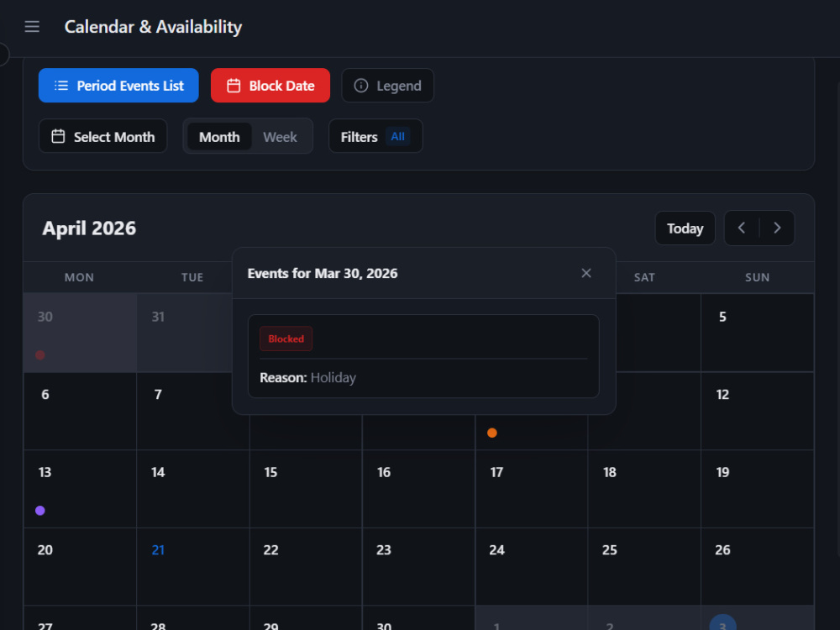Go to next month arrow

pyautogui.click(x=777, y=228)
